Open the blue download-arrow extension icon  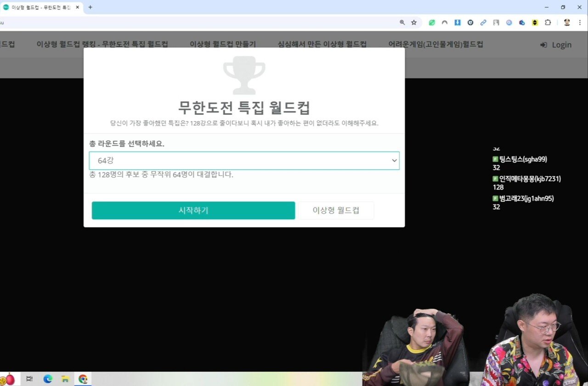(x=457, y=22)
